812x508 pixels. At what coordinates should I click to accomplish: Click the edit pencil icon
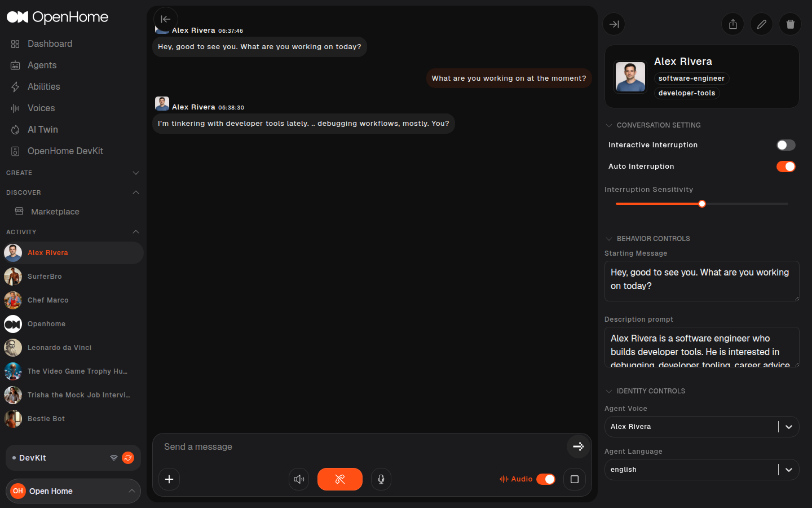762,24
